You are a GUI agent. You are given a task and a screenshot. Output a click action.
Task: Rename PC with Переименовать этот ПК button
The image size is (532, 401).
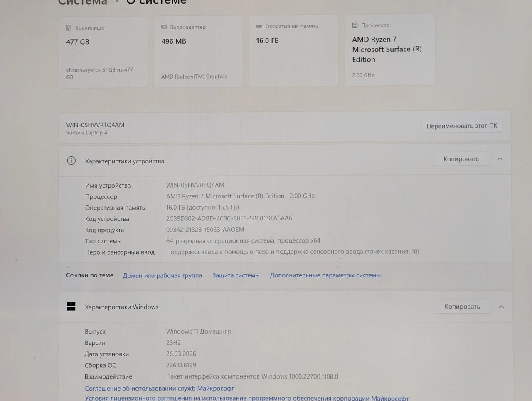tap(462, 126)
